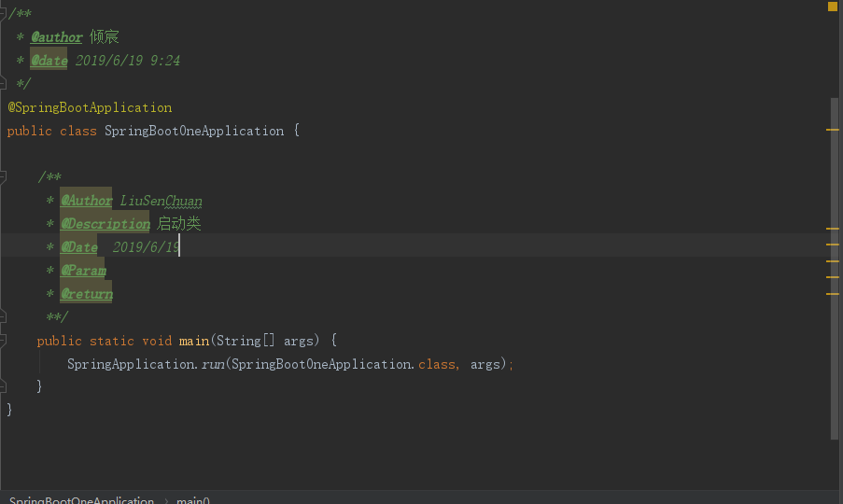Collapse the main method Javadoc fold marker
Image resolution: width=843 pixels, height=504 pixels.
pyautogui.click(x=3, y=176)
